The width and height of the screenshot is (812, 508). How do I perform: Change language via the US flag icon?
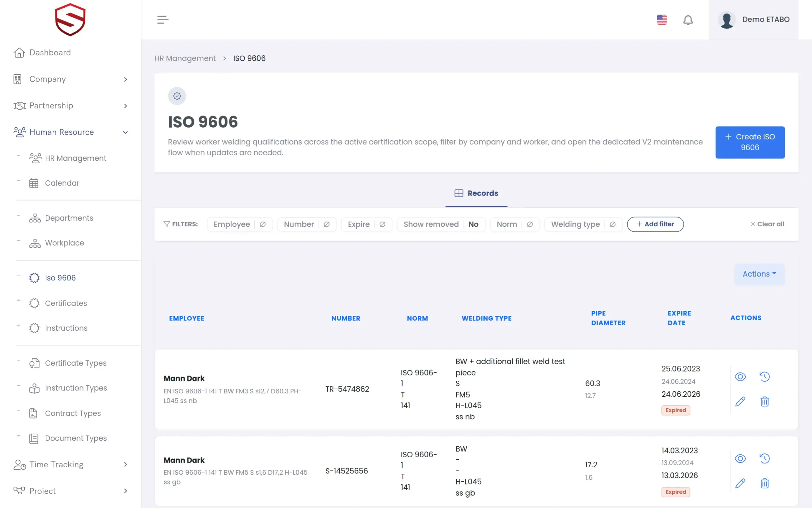pos(662,20)
